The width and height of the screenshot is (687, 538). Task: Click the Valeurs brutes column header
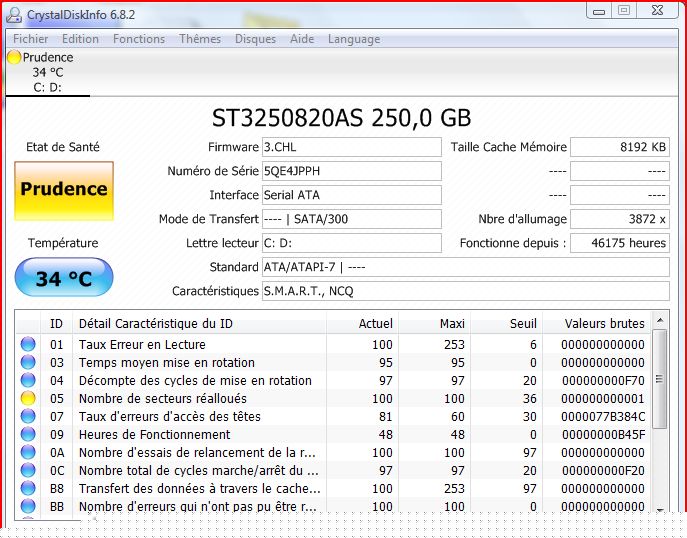(x=597, y=324)
